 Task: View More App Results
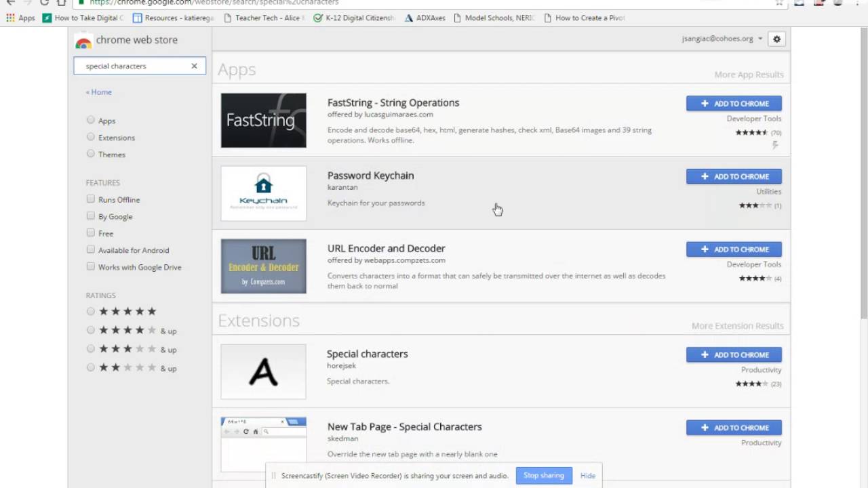tap(749, 75)
